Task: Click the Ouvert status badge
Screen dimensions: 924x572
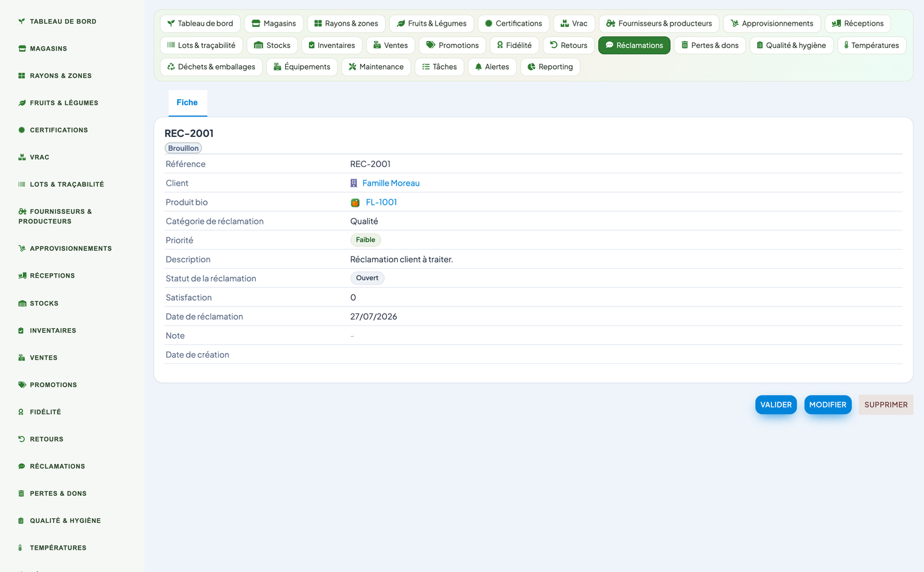Action: 368,278
